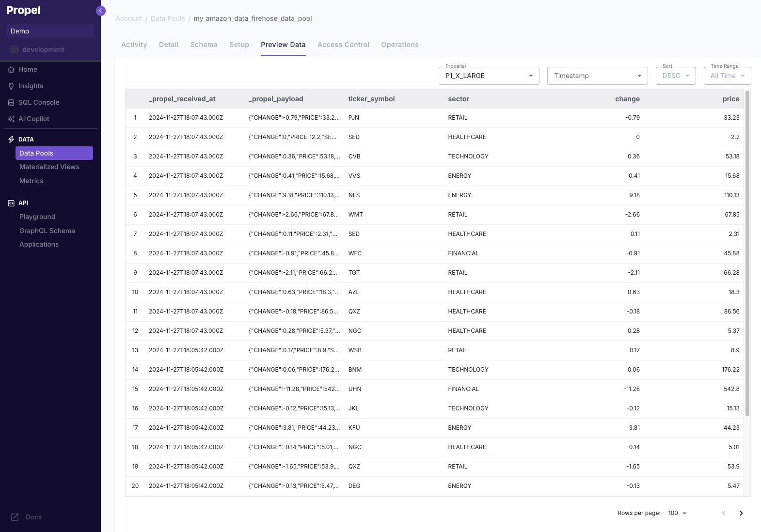Click the table vertical scrollbar

click(x=747, y=253)
